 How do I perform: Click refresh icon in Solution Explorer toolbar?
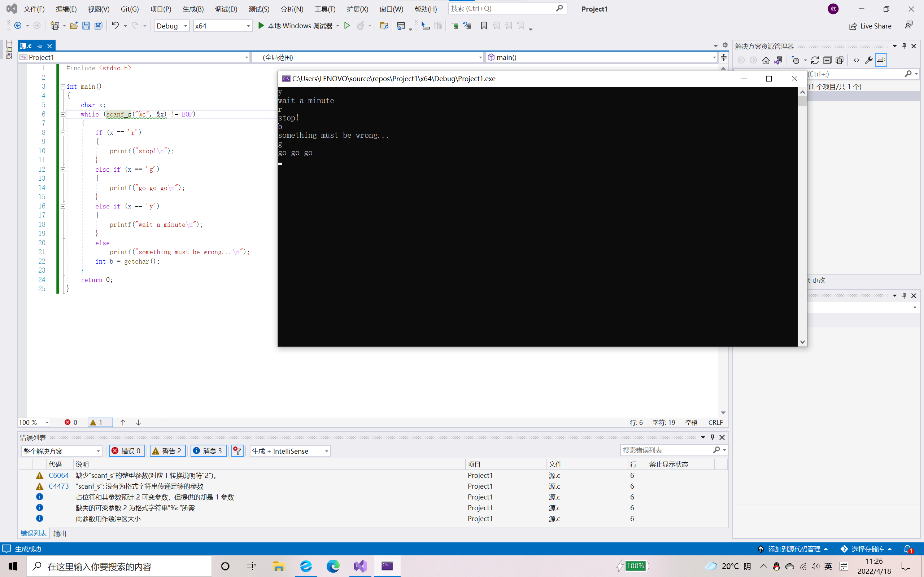click(815, 60)
